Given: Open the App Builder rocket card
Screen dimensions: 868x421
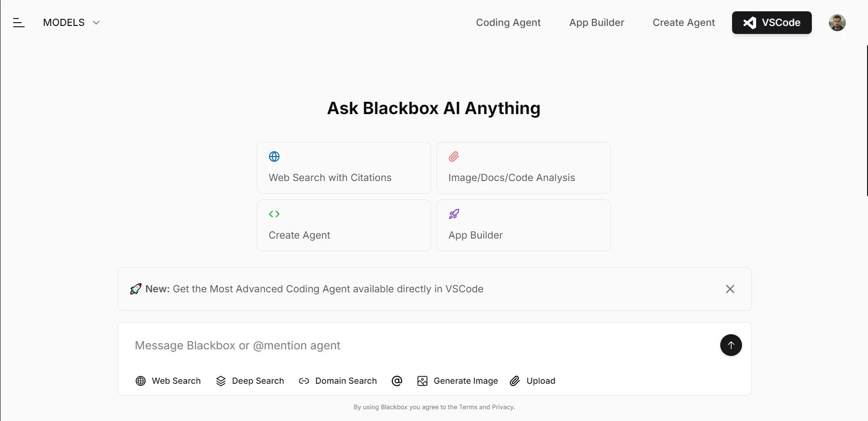Looking at the screenshot, I should (x=523, y=225).
